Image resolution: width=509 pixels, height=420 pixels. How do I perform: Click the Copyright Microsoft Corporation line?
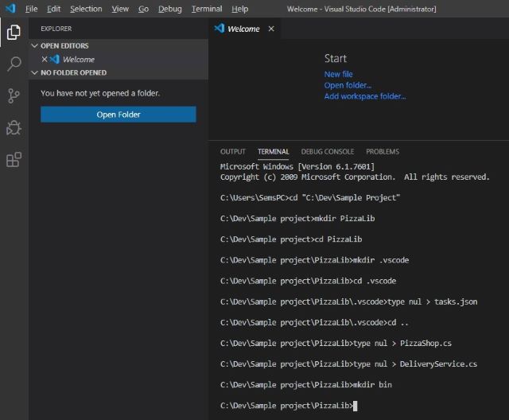tap(355, 177)
